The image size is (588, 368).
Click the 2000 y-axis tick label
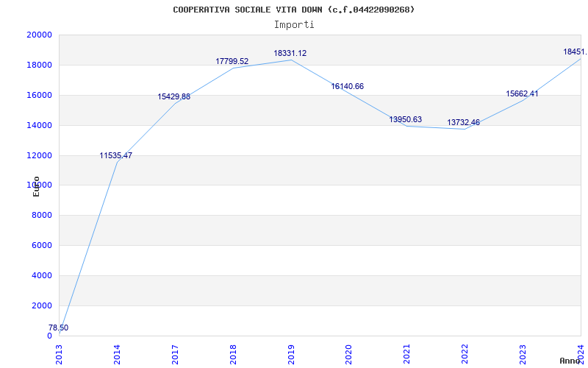[42, 305]
